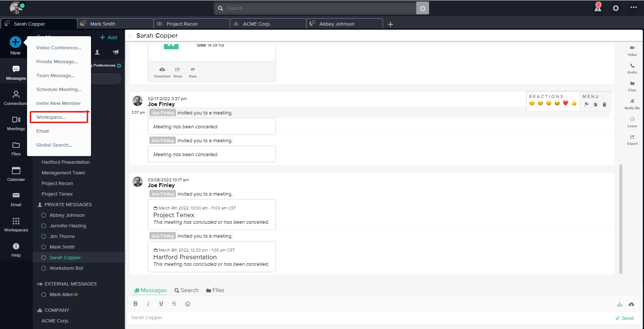
Task: Switch to the Mark Smith tab
Action: (x=115, y=24)
